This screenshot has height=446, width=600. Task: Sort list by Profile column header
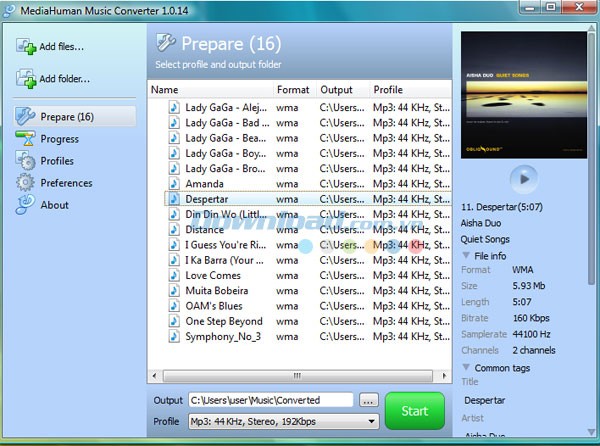(410, 90)
